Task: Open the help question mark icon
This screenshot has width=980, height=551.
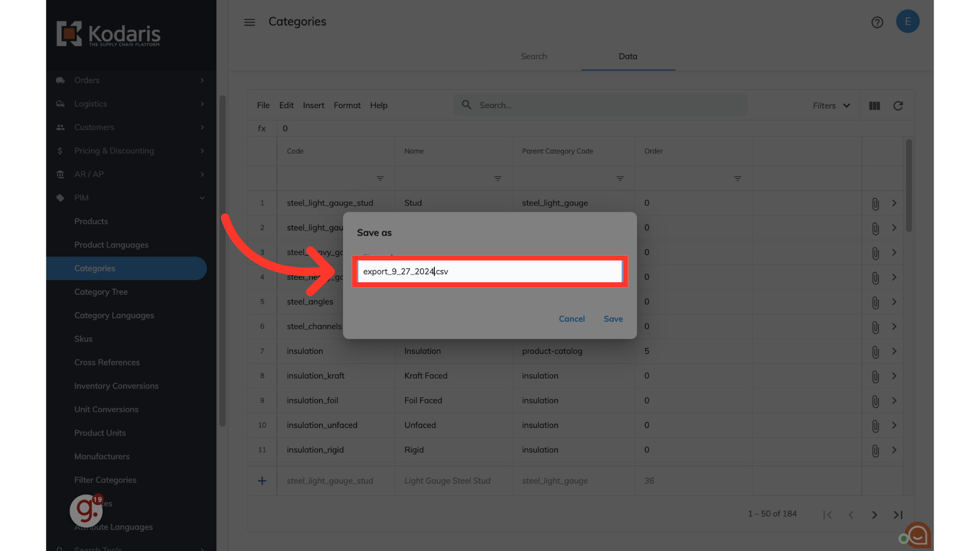Action: point(877,22)
